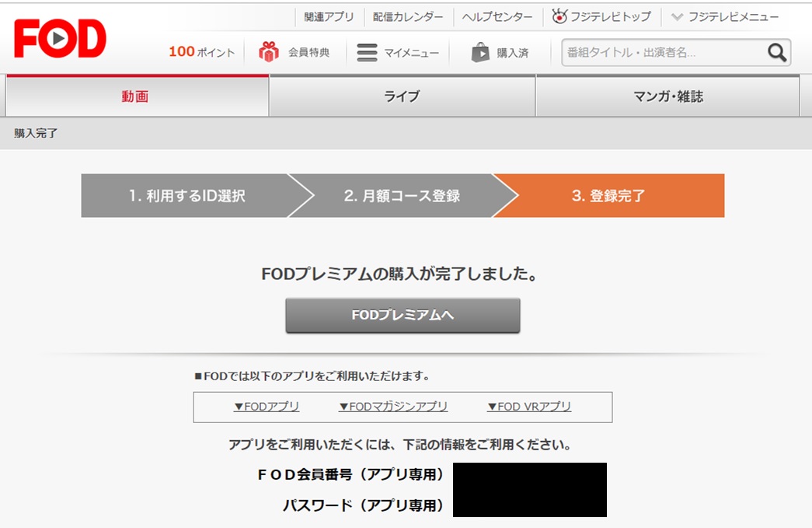Click the FOD logo
812x528 pixels.
(60, 38)
